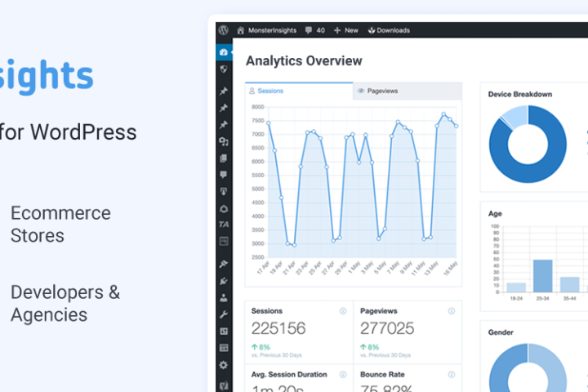Click the light blue Device Breakdown donut segment
Screen dimensions: 588x392
coord(517,116)
